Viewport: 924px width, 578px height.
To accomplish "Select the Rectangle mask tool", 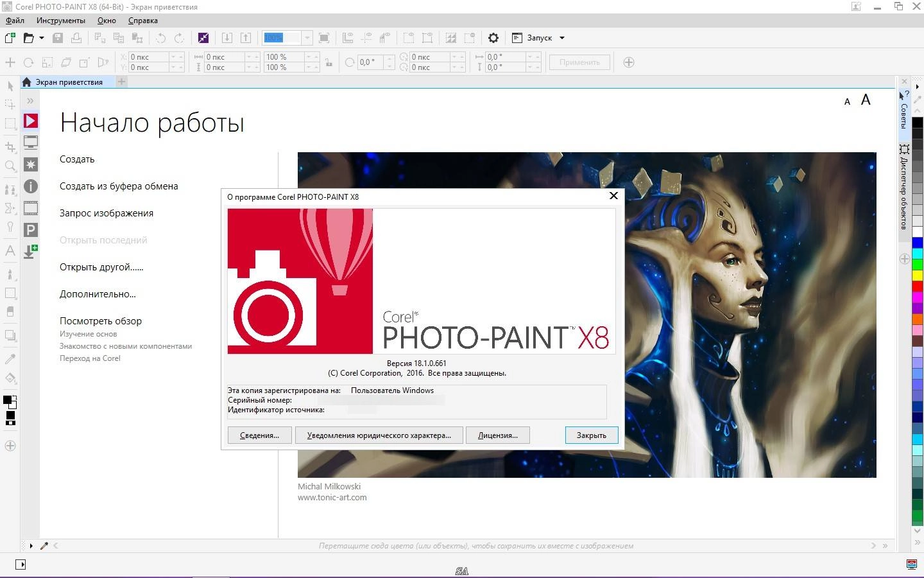I will (10, 123).
